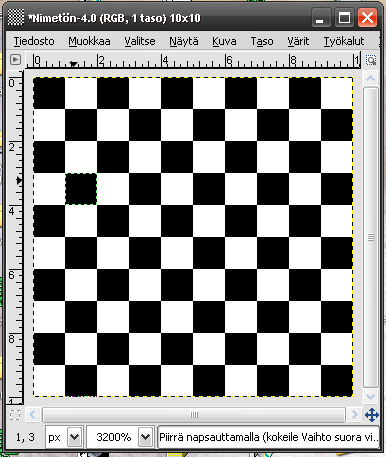Maximize the Nimetön-4.0 window
Viewport: 386px width, 457px height.
pyautogui.click(x=344, y=18)
